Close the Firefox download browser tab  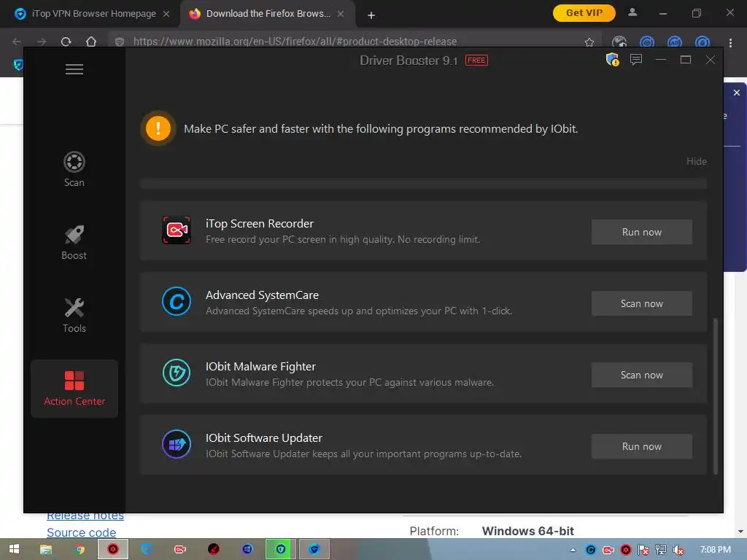pos(341,14)
